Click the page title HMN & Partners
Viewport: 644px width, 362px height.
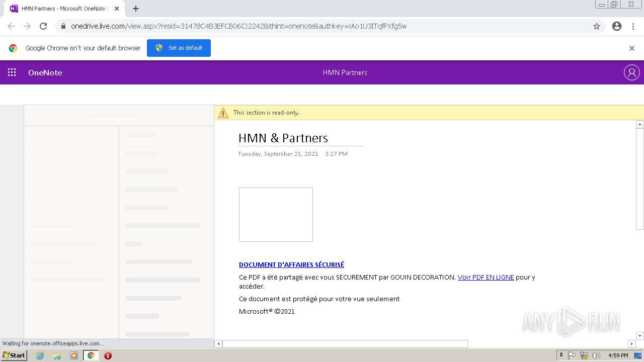click(283, 138)
